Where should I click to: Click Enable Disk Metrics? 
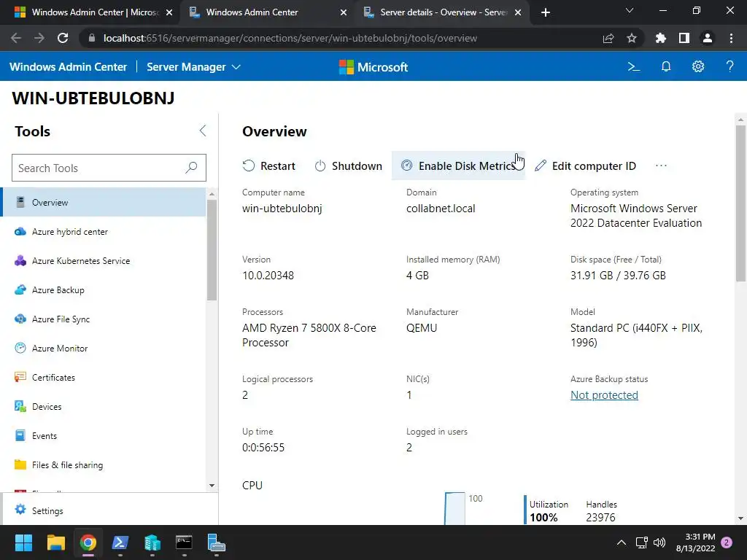[458, 166]
